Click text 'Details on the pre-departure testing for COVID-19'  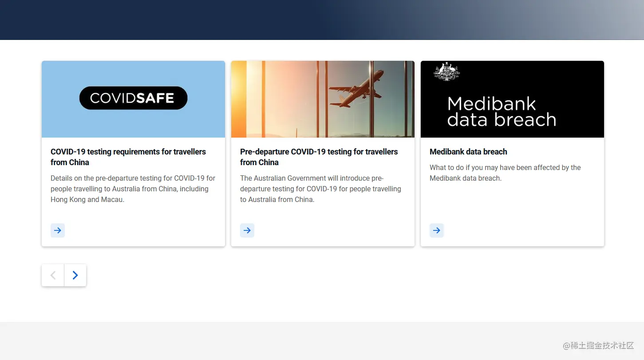click(x=133, y=189)
